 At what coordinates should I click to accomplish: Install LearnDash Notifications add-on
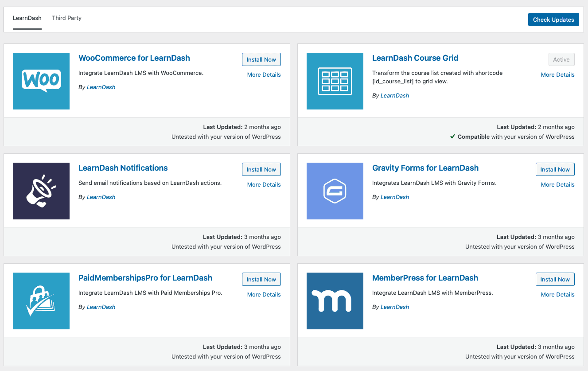(261, 169)
